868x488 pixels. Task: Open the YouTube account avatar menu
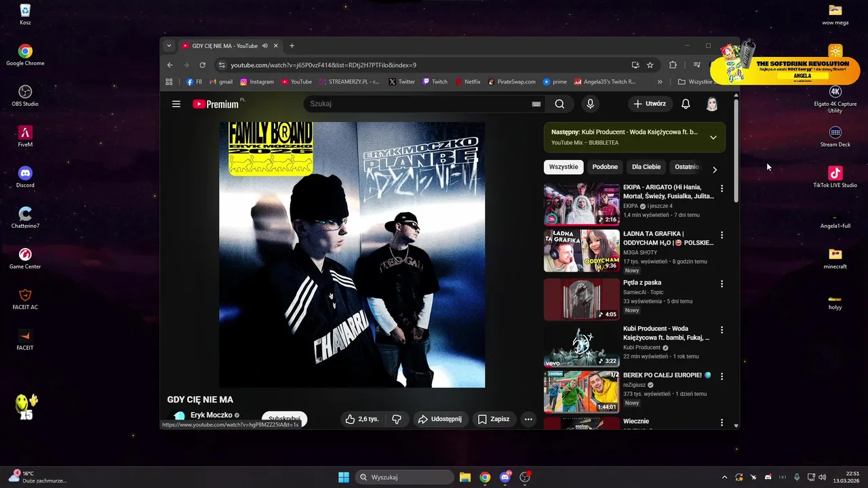click(712, 104)
